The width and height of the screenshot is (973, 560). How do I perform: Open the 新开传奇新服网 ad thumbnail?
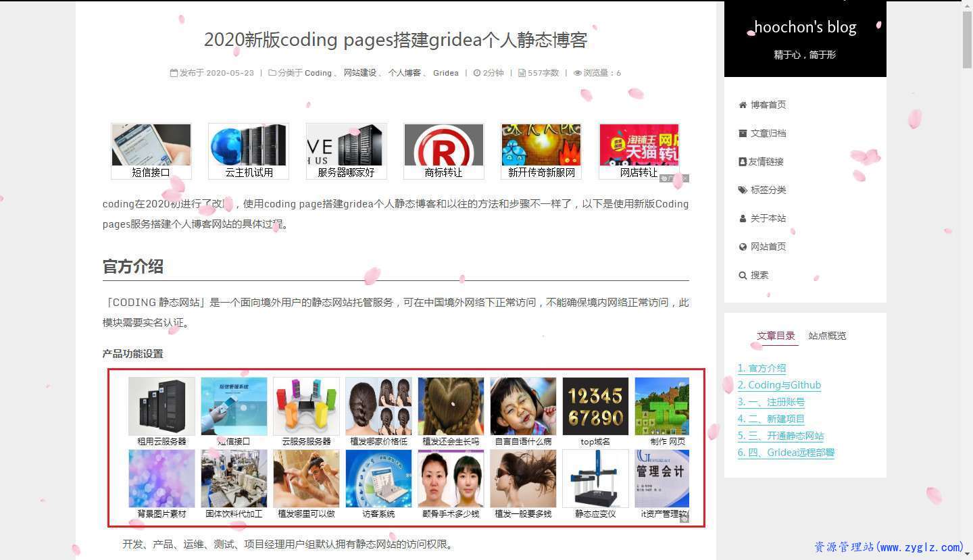pos(541,151)
